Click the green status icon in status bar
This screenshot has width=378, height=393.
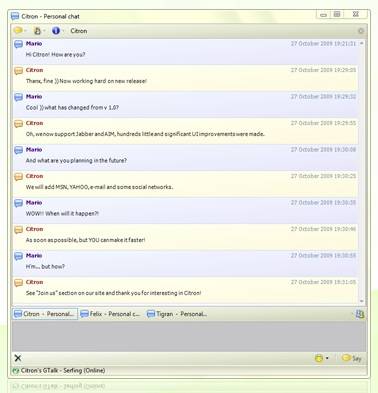15,371
